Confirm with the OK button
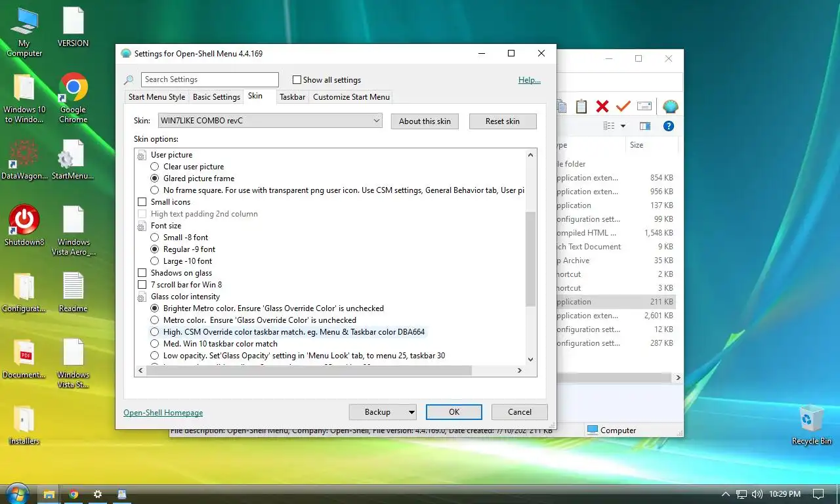Image resolution: width=840 pixels, height=504 pixels. tap(454, 412)
